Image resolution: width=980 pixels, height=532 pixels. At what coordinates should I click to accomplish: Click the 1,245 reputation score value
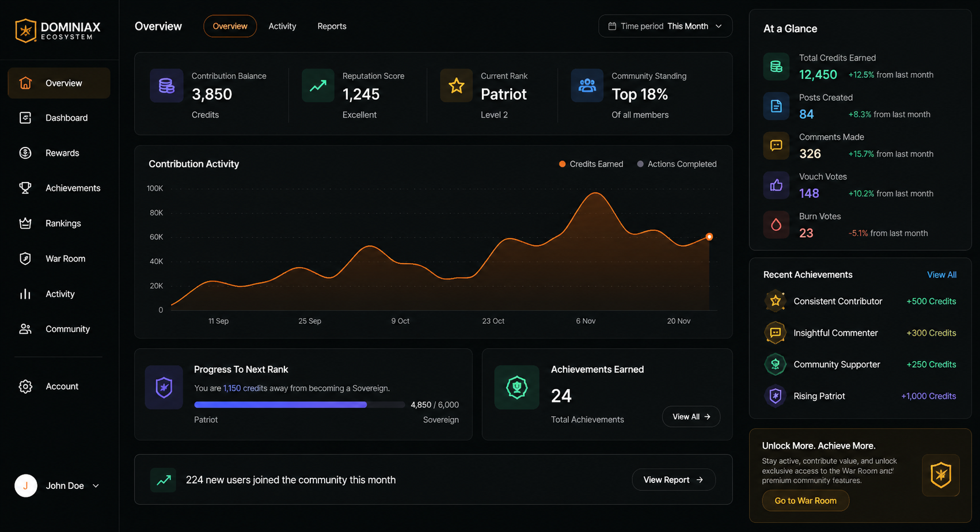[x=361, y=94]
